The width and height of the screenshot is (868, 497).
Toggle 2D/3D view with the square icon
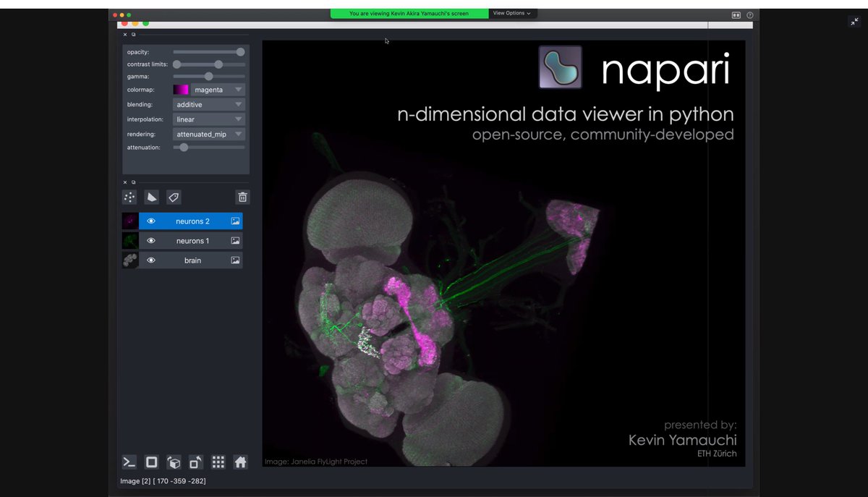pos(151,462)
